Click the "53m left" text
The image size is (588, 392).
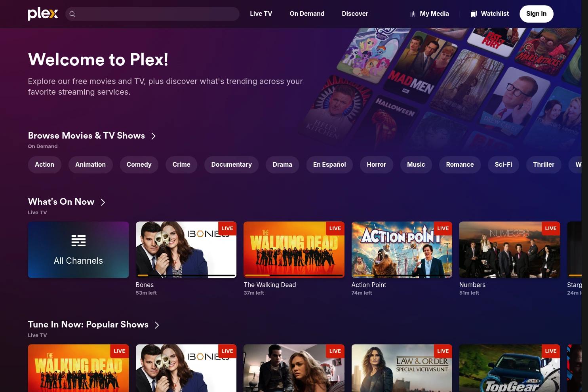pyautogui.click(x=146, y=293)
